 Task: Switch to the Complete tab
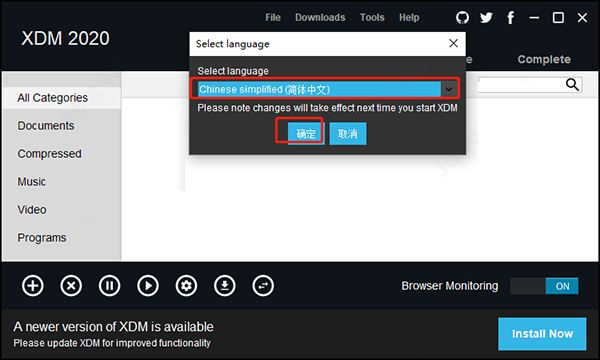[544, 59]
